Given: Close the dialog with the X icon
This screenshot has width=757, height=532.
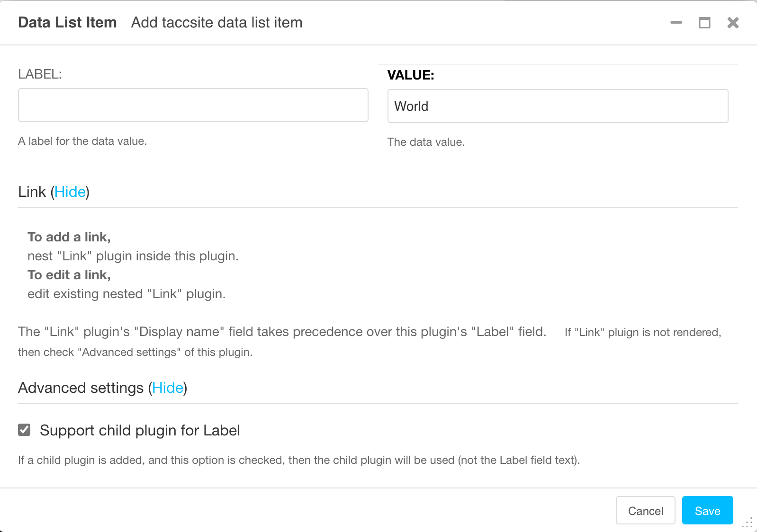Looking at the screenshot, I should pos(733,23).
